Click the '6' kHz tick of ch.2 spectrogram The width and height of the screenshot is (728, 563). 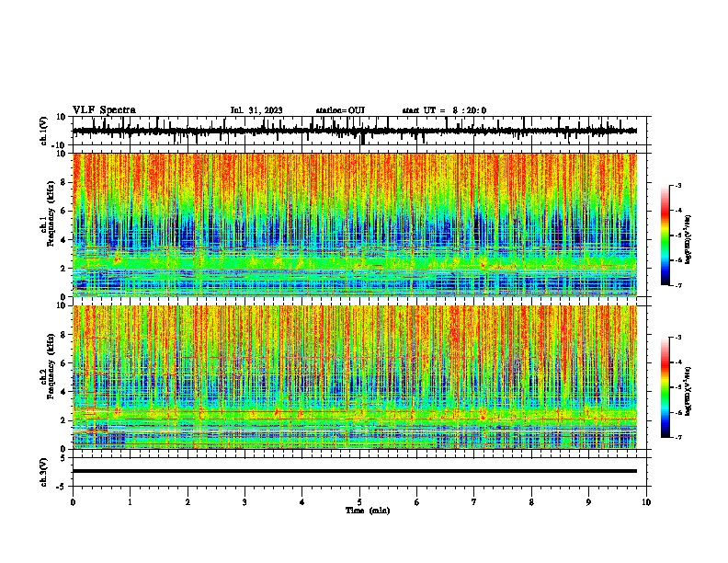click(64, 363)
